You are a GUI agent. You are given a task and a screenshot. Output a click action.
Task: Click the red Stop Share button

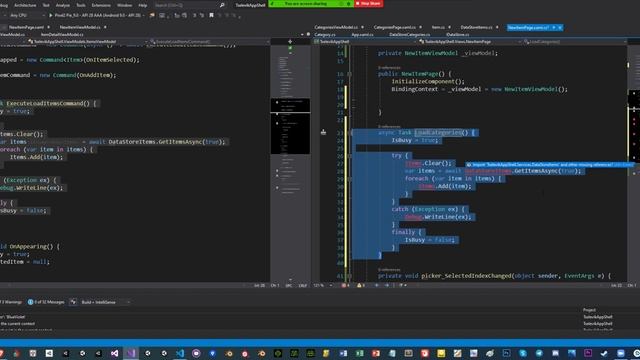369,3
